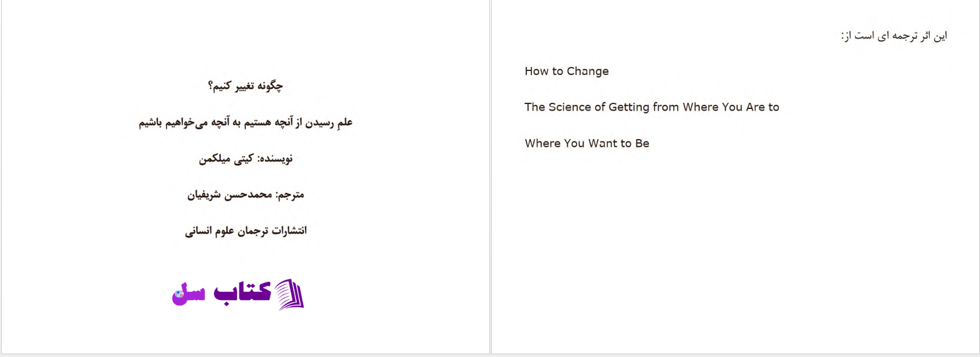Screen dimensions: 980x357
Task: Click the line این اثر ترجمه ای است از:
Action: coord(894,36)
